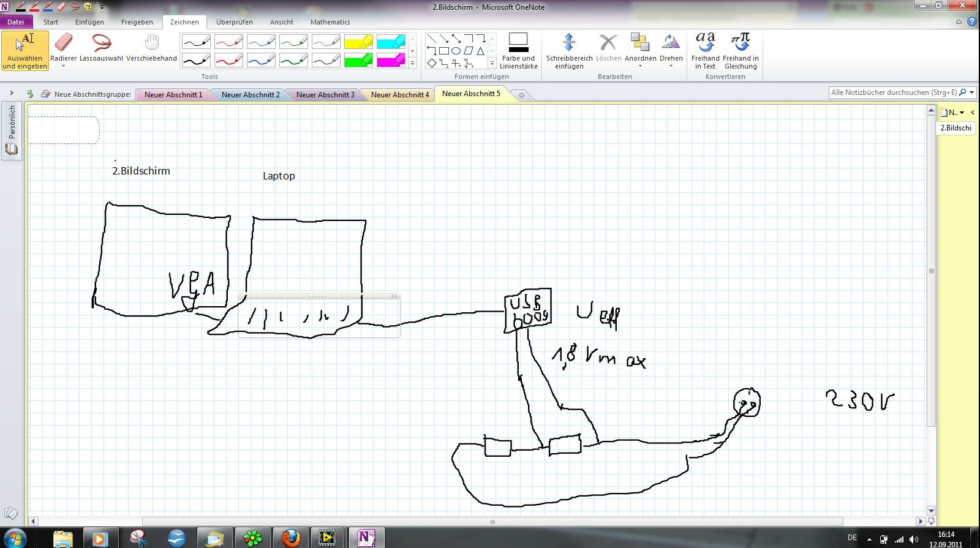The image size is (980, 548).
Task: Select the thin black pen
Action: tap(197, 42)
